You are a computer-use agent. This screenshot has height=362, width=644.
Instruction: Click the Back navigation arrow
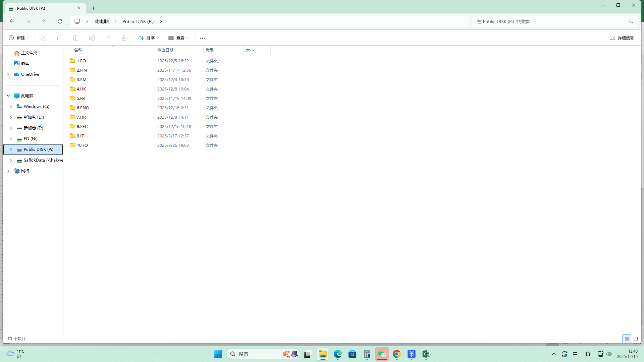[12, 21]
